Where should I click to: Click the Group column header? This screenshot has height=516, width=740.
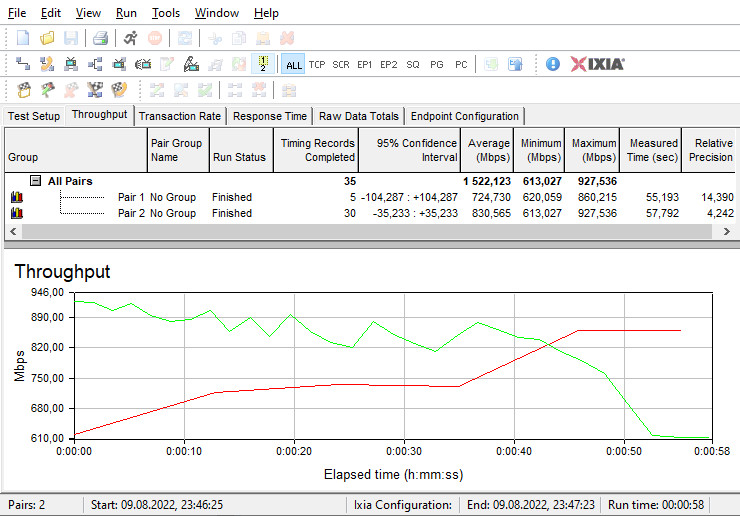click(76, 150)
